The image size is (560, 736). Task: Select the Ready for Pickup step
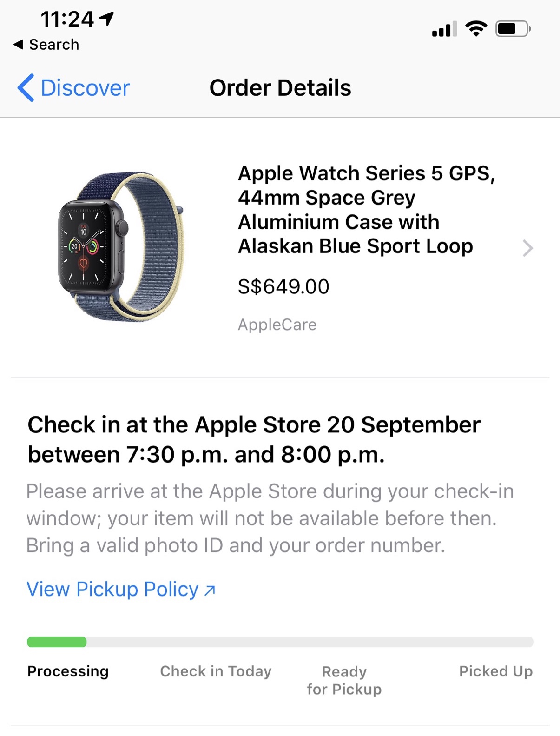[344, 680]
